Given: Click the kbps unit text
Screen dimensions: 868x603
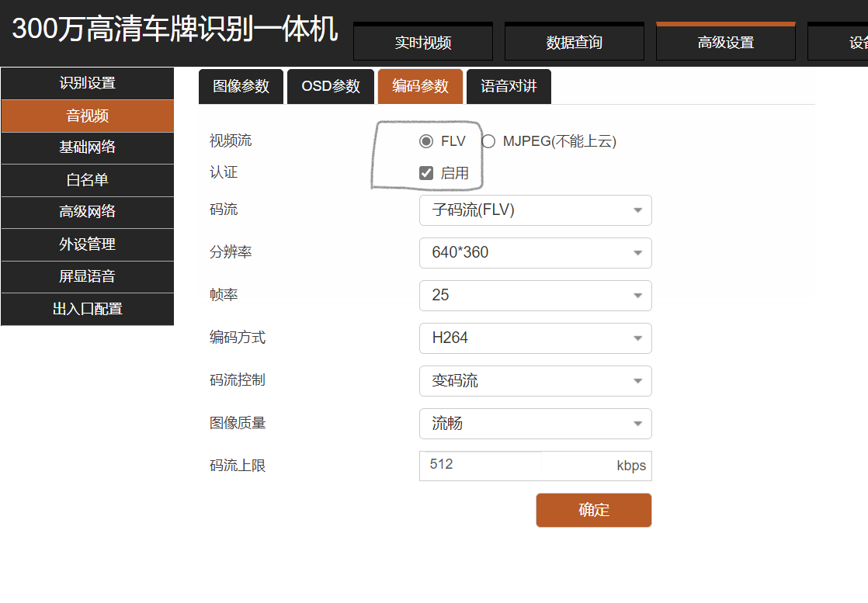Looking at the screenshot, I should [x=631, y=466].
